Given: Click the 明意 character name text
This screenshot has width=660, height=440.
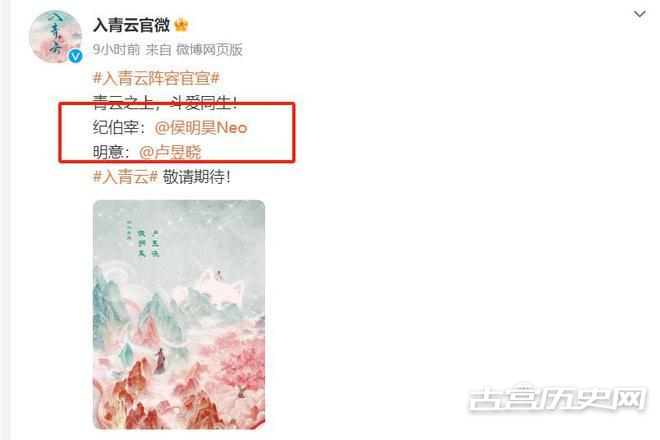Looking at the screenshot, I should click(108, 152).
